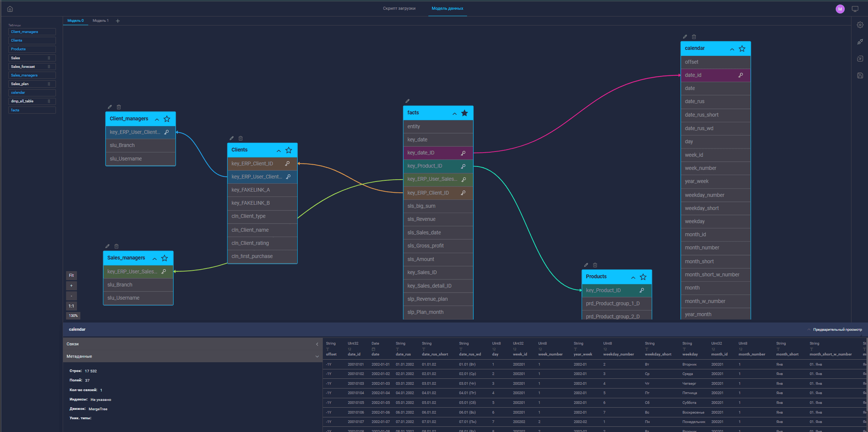Toggle star on the calendar table
The height and width of the screenshot is (432, 868).
[742, 49]
